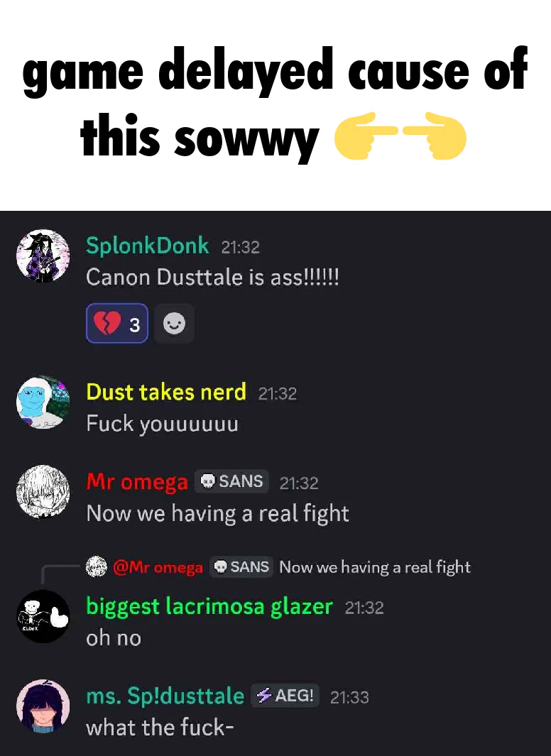Click @Mr omega mention in reply
551x756 pixels.
158,567
